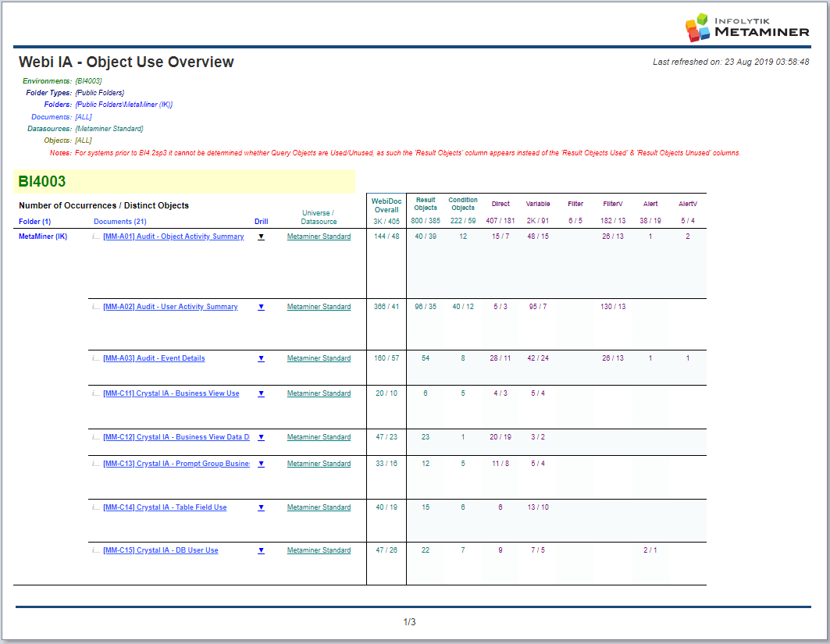
Task: Open drill arrow for MM-C12 row
Action: pos(261,438)
